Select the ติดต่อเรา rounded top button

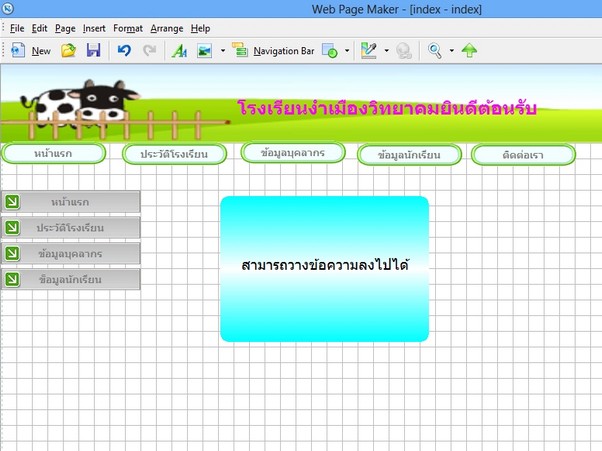click(523, 155)
